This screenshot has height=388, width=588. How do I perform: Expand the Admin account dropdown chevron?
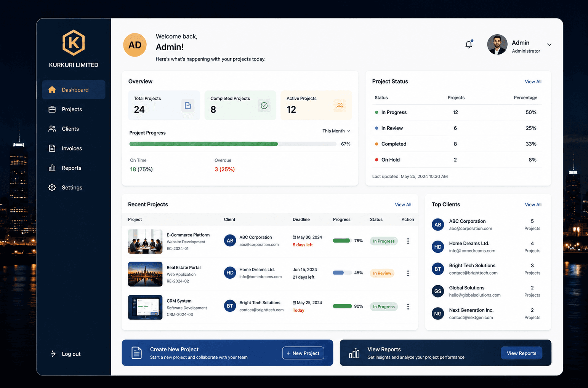pyautogui.click(x=549, y=45)
